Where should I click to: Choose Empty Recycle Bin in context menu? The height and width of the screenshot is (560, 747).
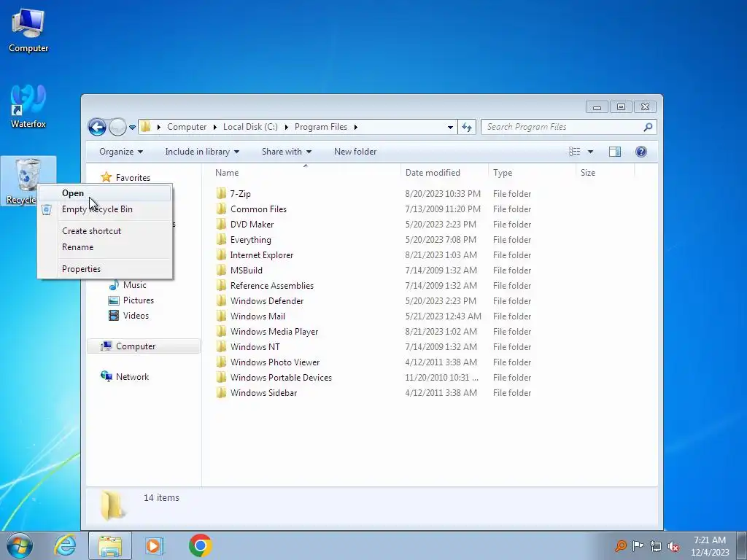[104, 209]
